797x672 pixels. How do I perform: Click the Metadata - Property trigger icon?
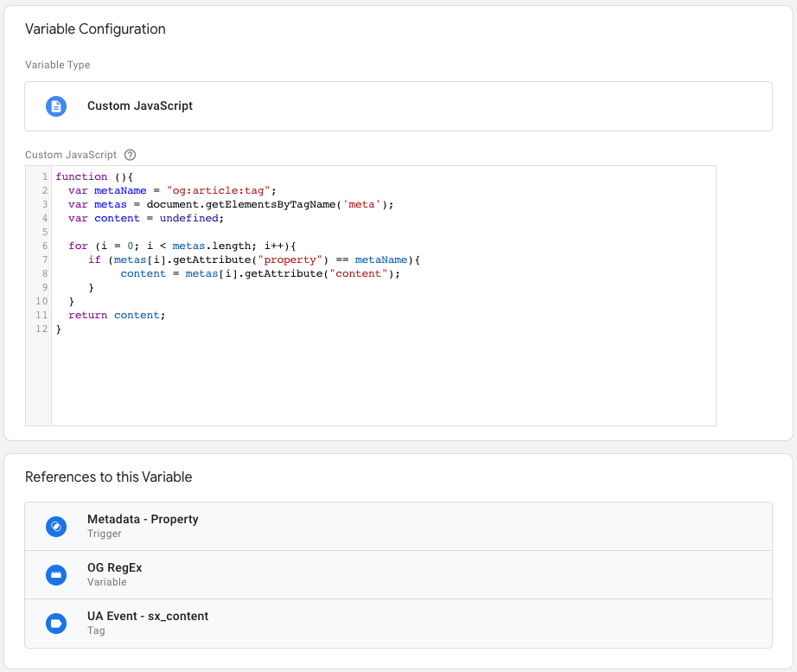[56, 527]
